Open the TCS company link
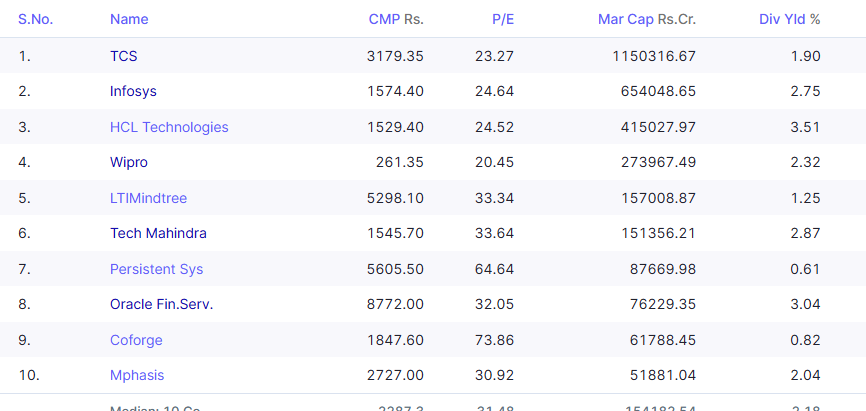The image size is (866, 411). pos(124,56)
